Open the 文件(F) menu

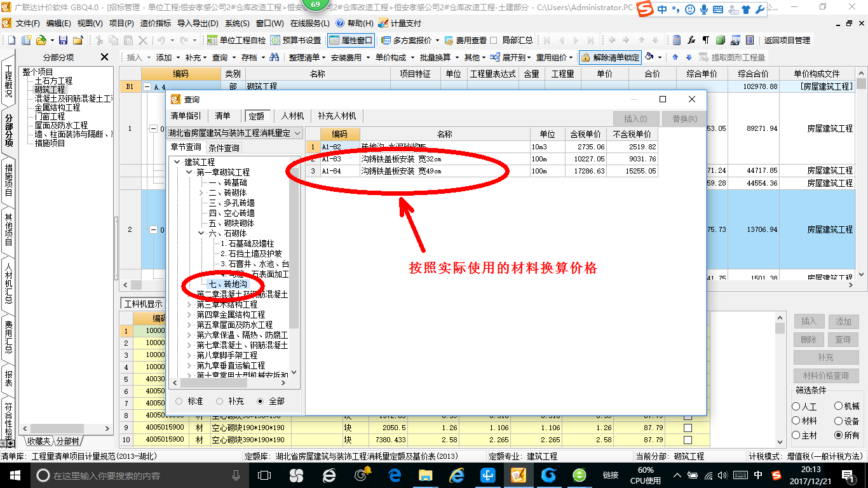coord(27,23)
